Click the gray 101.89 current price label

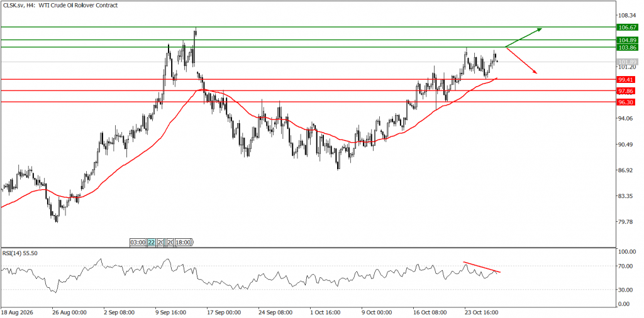(x=627, y=62)
